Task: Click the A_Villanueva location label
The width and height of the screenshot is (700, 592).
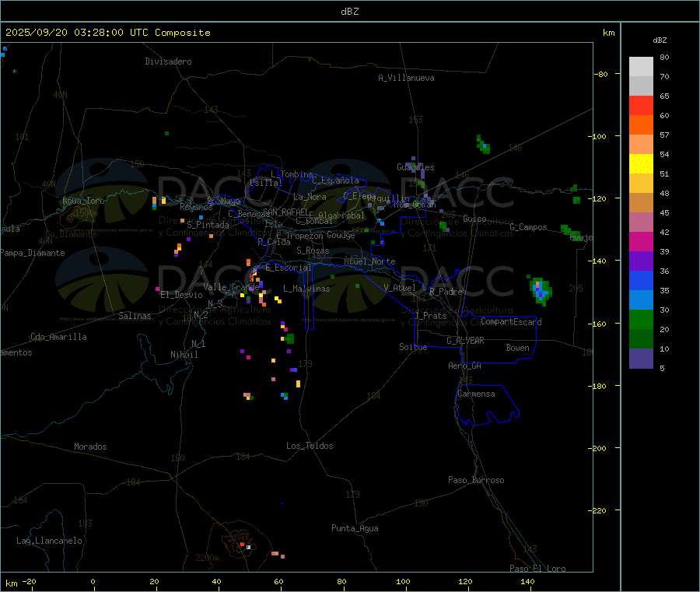Action: pos(406,78)
